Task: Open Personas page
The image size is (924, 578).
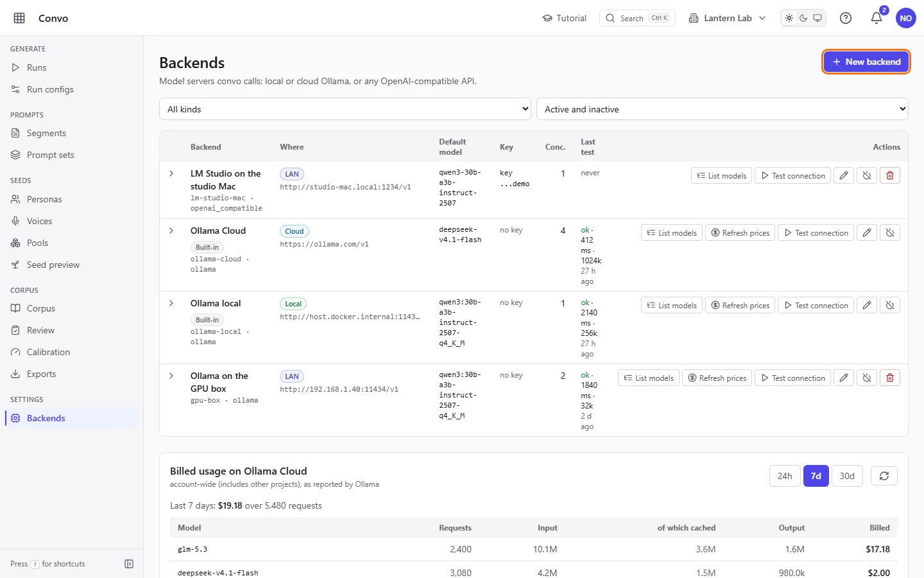Action: coord(71,199)
